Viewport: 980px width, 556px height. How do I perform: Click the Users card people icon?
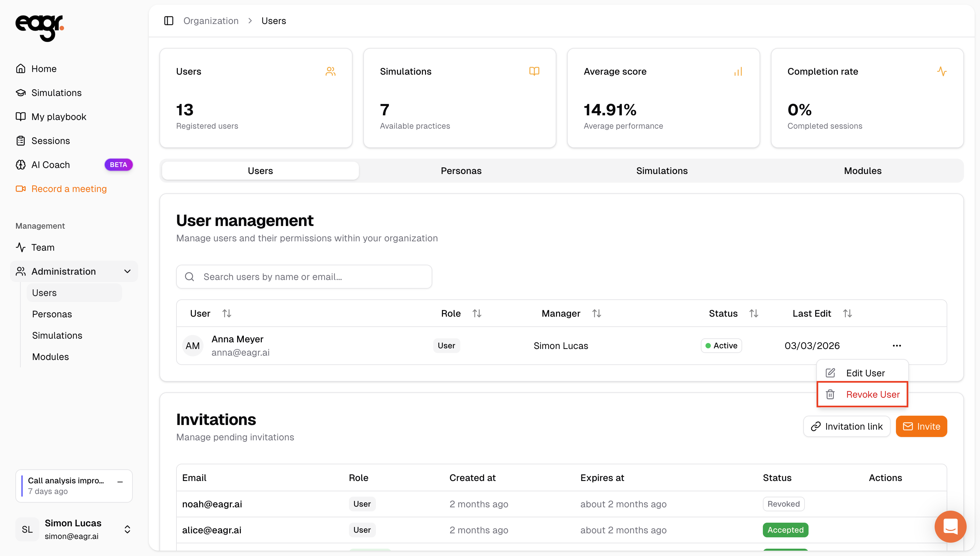331,71
